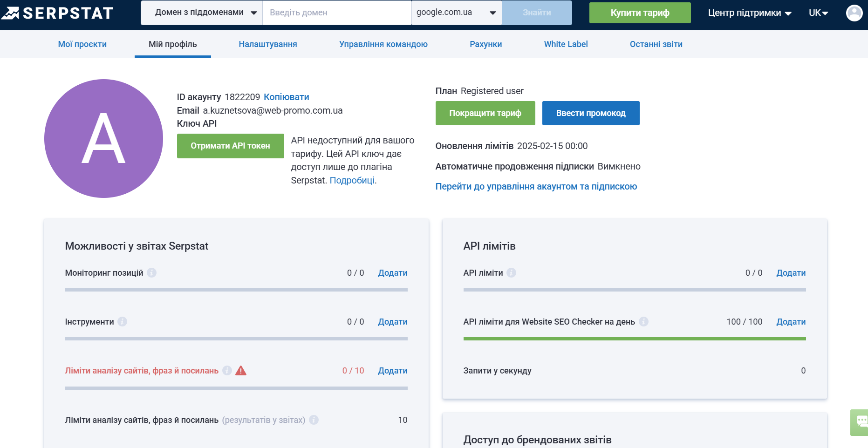The image size is (868, 448).
Task: Open the UK language selector
Action: pos(818,13)
